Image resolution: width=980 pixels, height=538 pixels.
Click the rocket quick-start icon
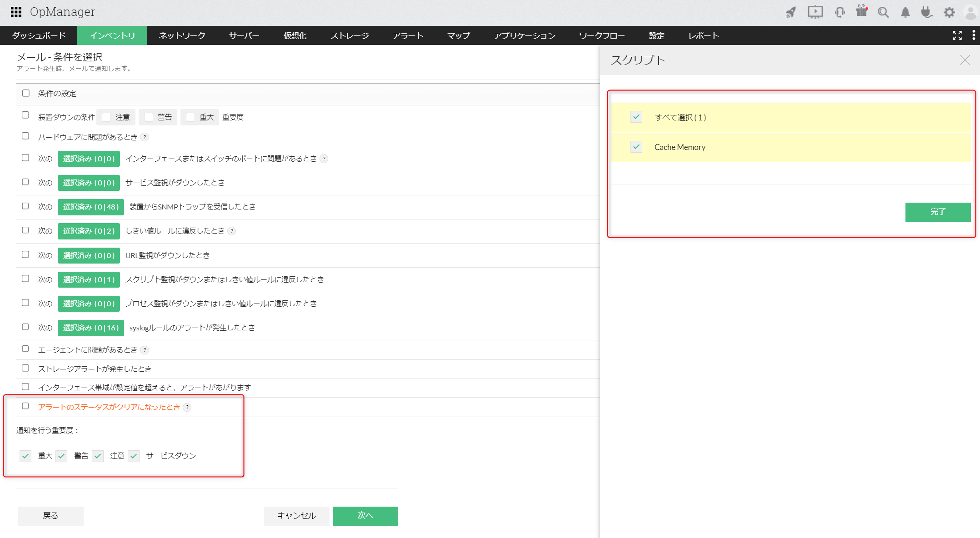[x=791, y=12]
